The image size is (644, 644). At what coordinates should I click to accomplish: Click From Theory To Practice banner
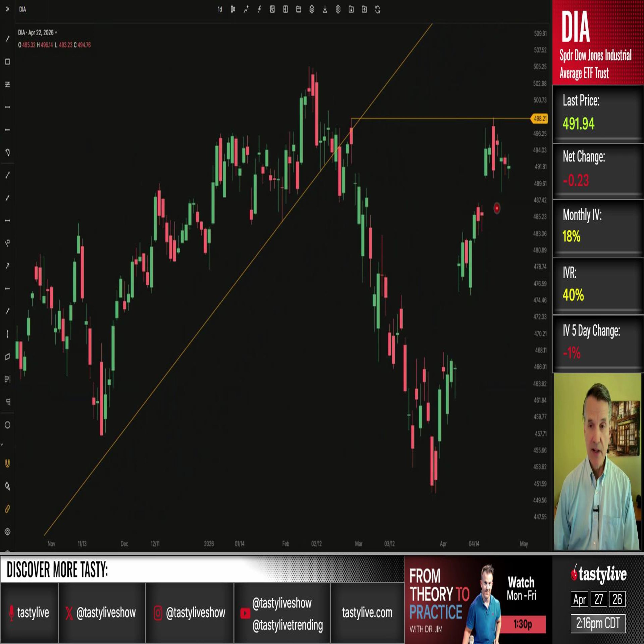[478, 599]
